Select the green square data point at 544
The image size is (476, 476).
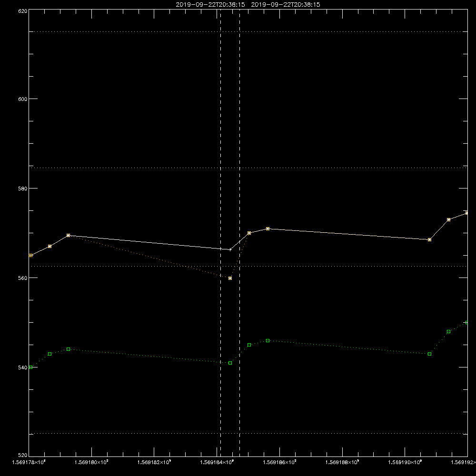point(68,349)
